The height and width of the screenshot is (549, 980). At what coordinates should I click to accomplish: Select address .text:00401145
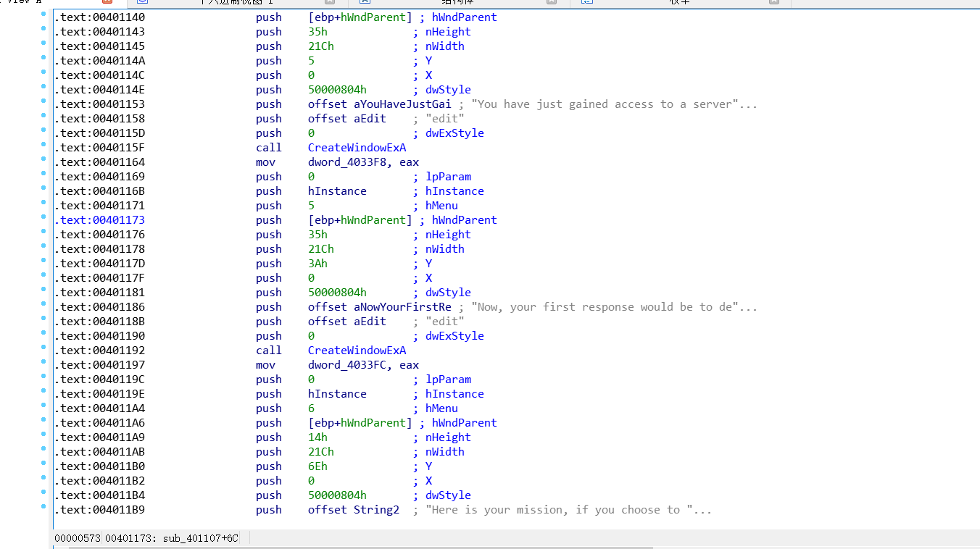click(x=99, y=46)
